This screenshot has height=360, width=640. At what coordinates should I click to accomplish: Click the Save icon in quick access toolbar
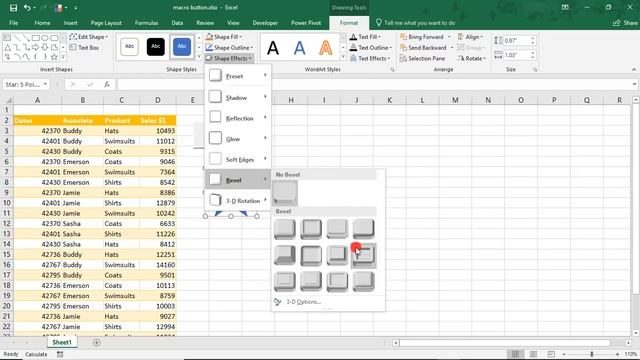pos(13,8)
